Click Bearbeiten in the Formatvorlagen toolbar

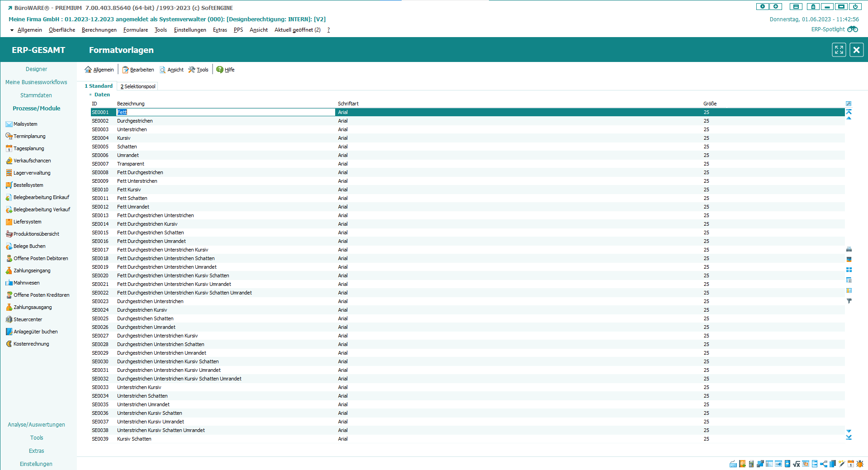138,70
